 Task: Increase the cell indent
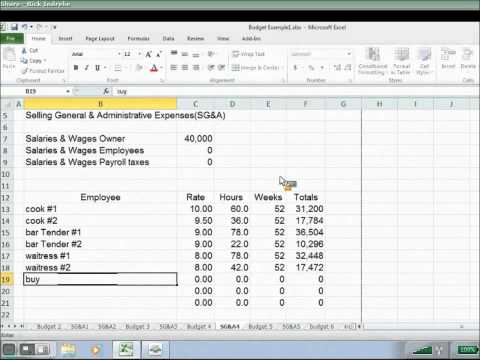222,68
